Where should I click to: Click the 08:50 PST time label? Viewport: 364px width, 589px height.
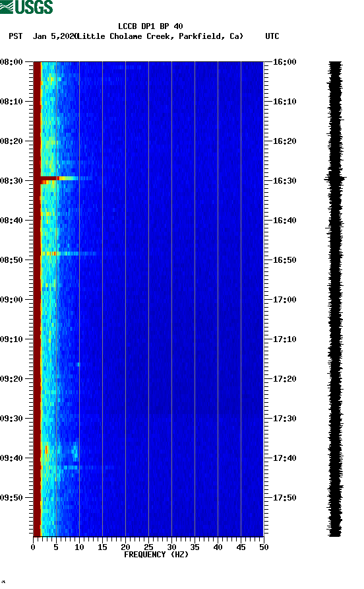pyautogui.click(x=11, y=260)
